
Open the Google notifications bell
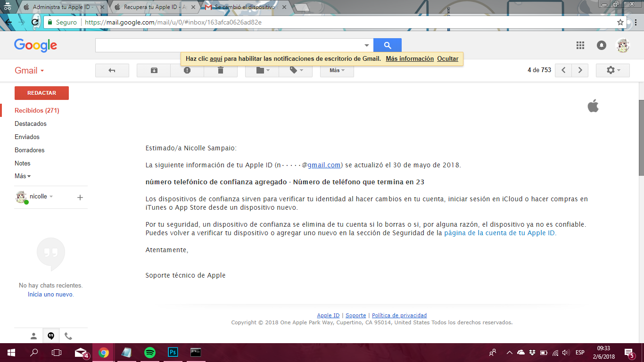[602, 45]
